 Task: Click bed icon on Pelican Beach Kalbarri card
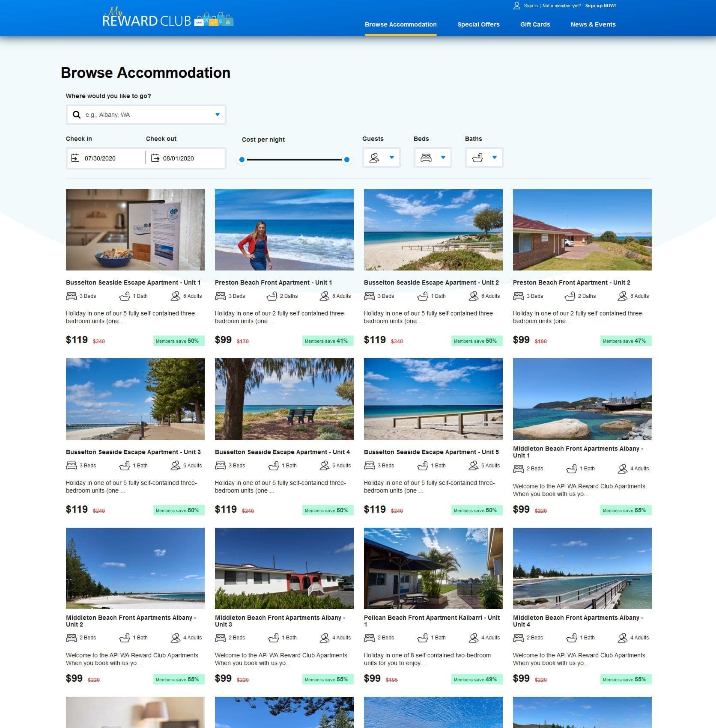pyautogui.click(x=369, y=638)
